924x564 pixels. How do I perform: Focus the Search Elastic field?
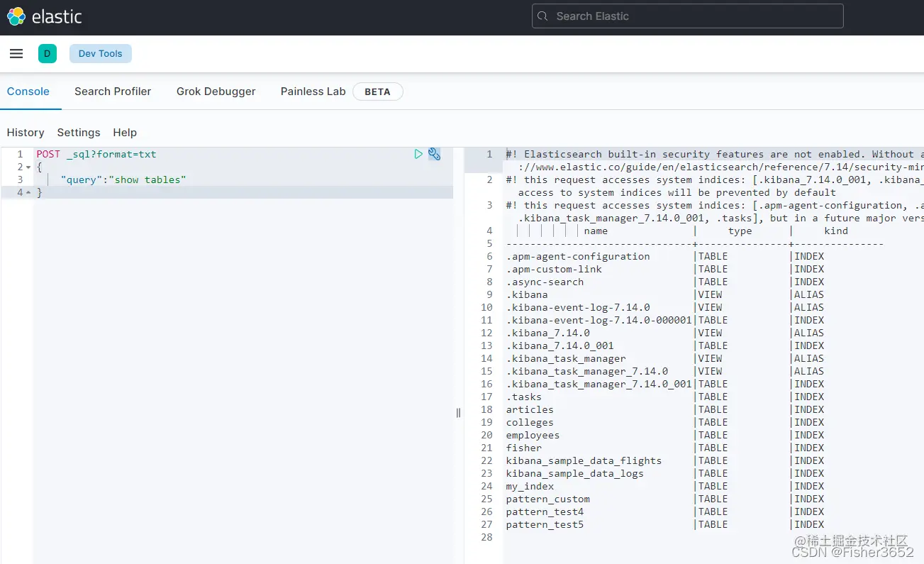pyautogui.click(x=687, y=16)
